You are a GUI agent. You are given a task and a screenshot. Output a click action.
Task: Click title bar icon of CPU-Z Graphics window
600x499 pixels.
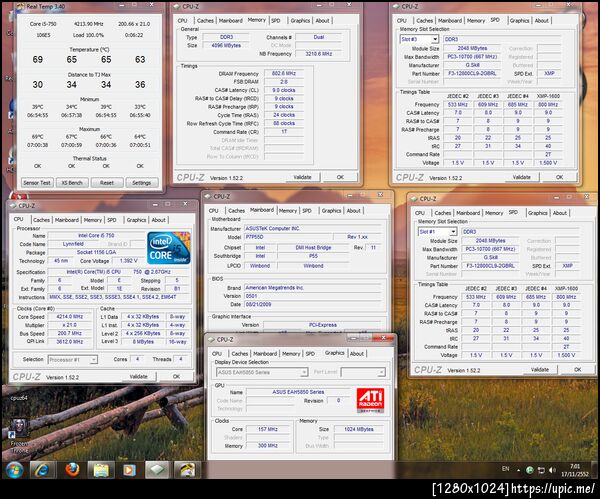[x=211, y=340]
